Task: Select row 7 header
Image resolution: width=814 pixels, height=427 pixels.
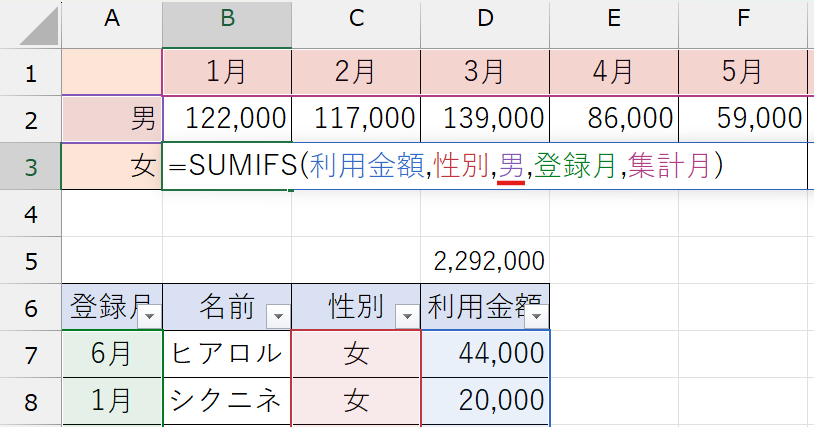Action: tap(31, 354)
